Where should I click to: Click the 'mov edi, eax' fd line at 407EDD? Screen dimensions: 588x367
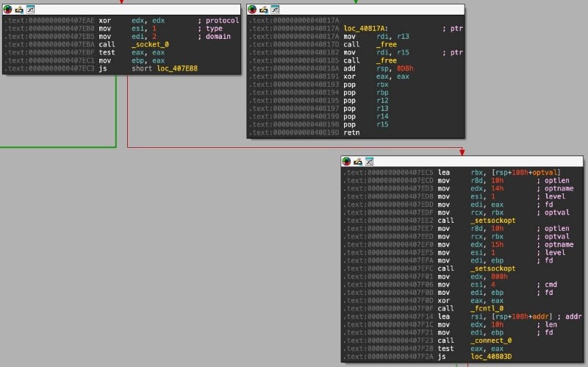pos(462,204)
